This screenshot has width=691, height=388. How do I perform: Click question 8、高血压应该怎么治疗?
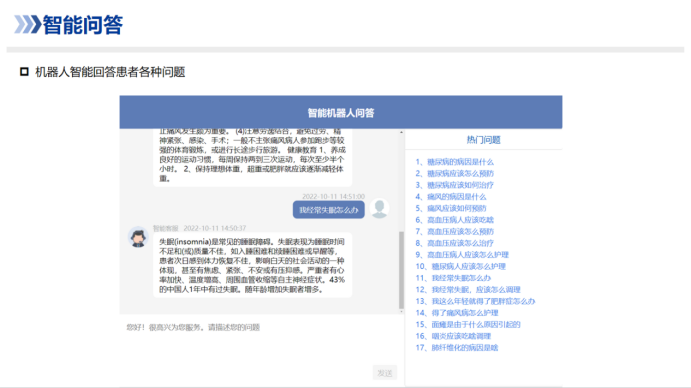(x=454, y=243)
